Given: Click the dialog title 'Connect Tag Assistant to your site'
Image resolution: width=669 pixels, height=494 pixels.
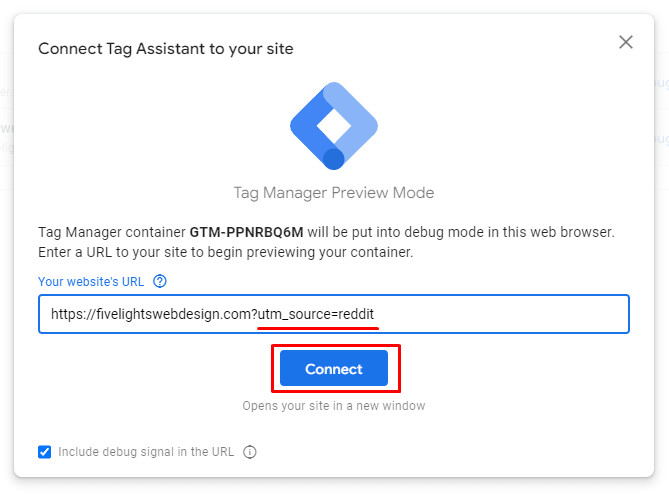Looking at the screenshot, I should click(x=166, y=49).
